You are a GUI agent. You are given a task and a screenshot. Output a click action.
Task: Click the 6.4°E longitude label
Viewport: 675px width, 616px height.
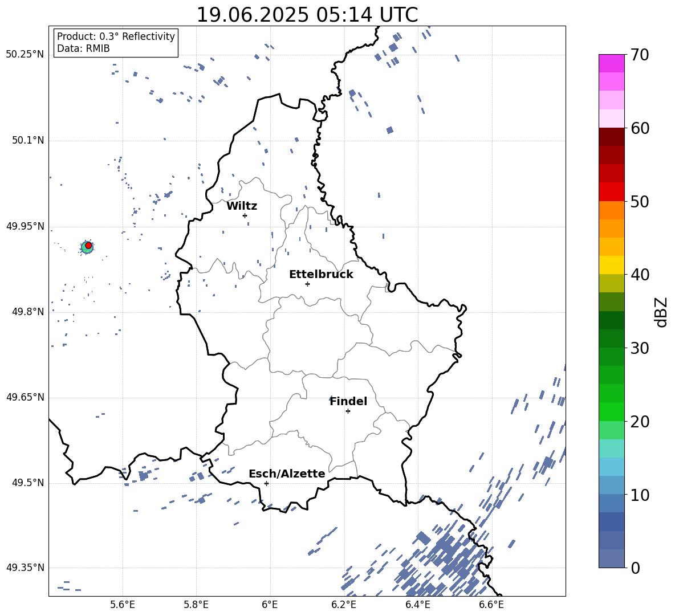point(417,605)
